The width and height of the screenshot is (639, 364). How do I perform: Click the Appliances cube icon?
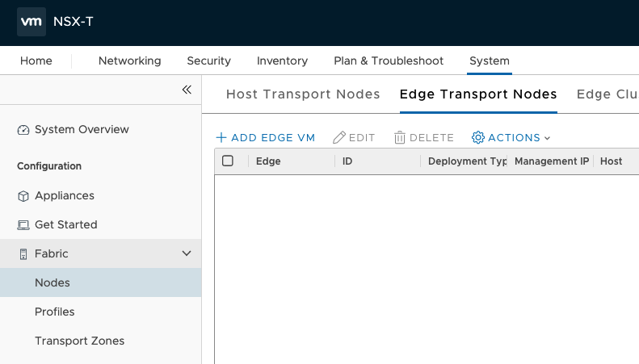tap(23, 196)
